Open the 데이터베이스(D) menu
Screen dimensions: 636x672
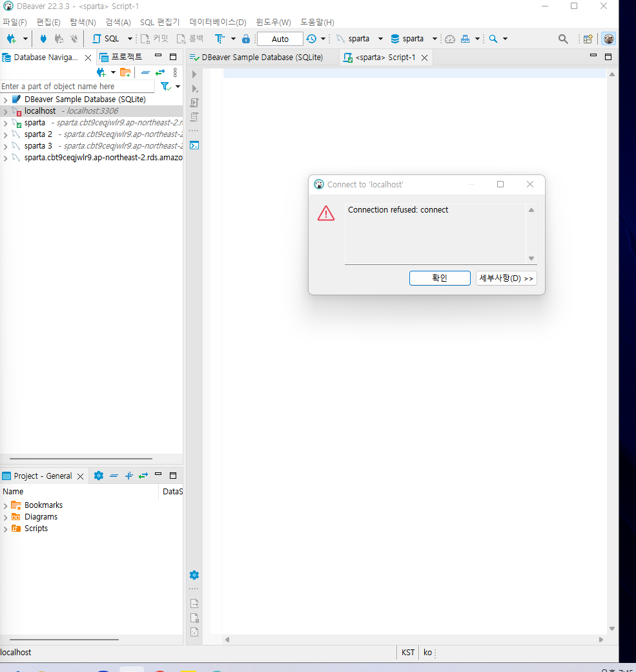coord(218,22)
